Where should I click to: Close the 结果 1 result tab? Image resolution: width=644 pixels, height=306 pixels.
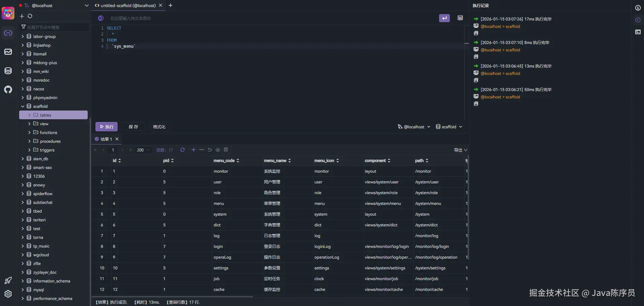117,139
